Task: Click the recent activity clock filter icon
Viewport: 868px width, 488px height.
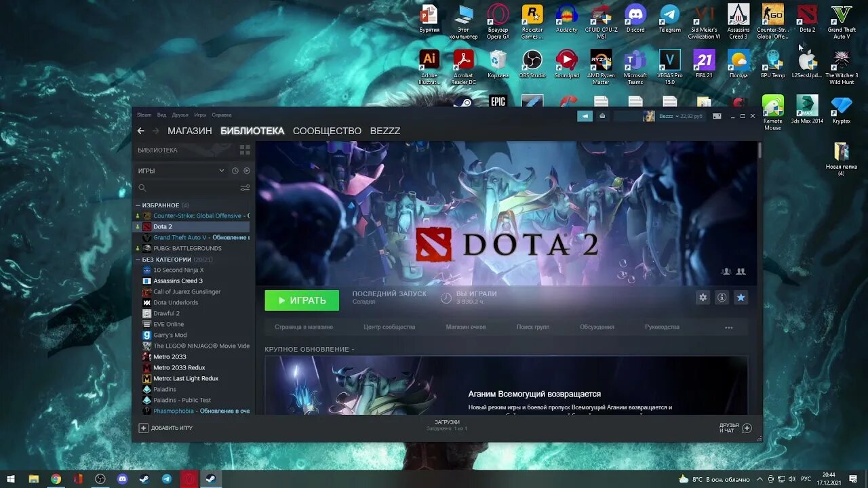Action: tap(235, 171)
